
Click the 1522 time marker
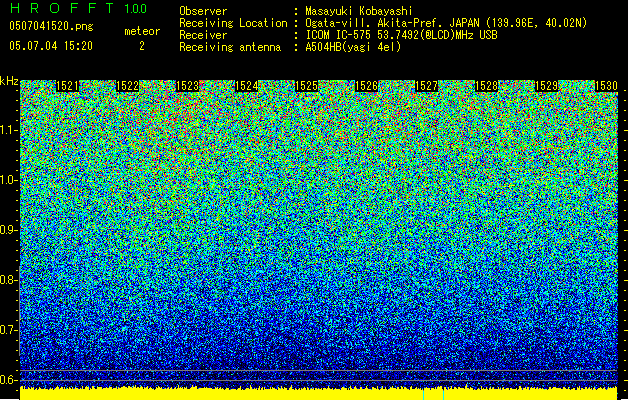click(128, 86)
